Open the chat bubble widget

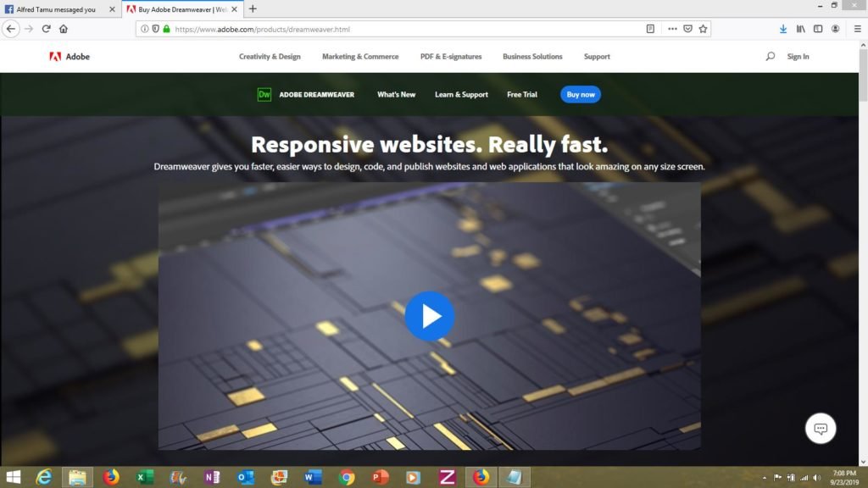pyautogui.click(x=821, y=428)
